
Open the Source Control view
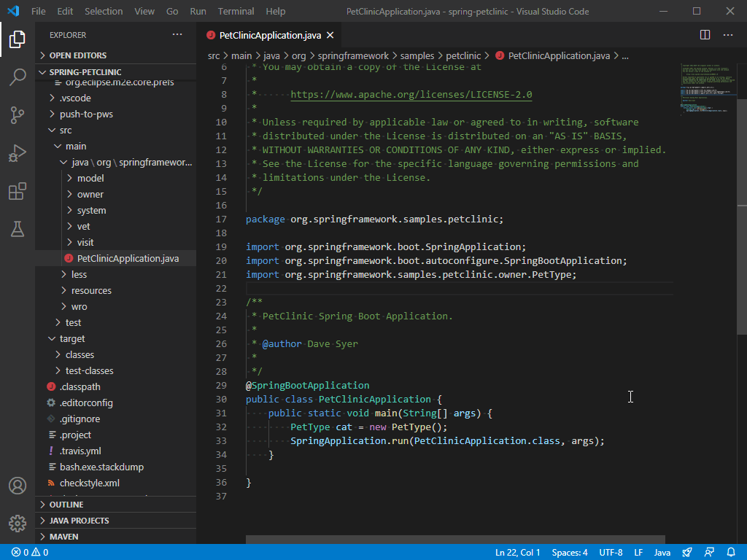tap(18, 115)
